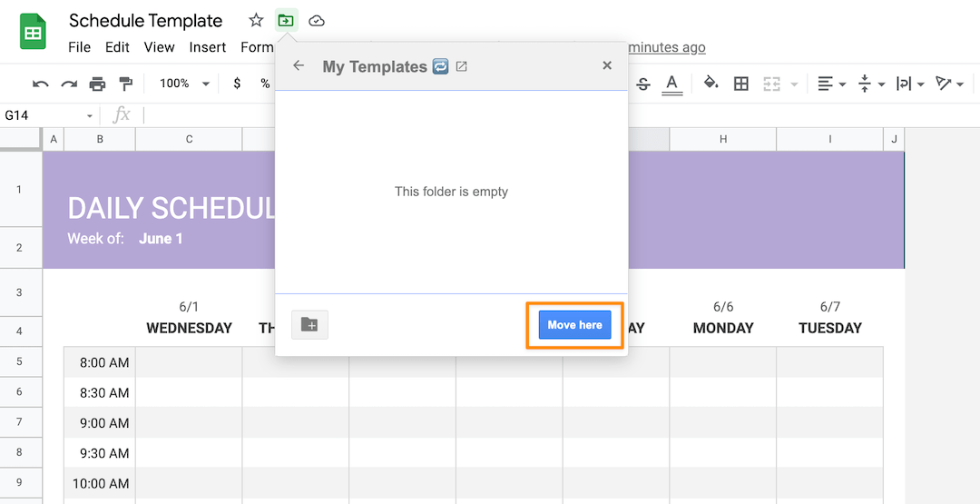Format selection as currency with the $ button
The image size is (980, 504).
(x=237, y=84)
